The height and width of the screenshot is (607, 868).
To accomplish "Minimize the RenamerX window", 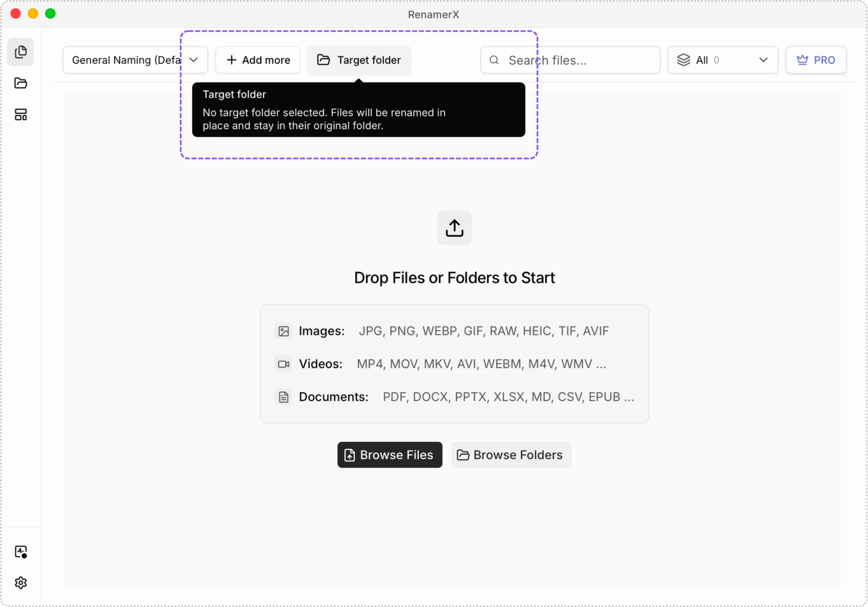I will (33, 14).
